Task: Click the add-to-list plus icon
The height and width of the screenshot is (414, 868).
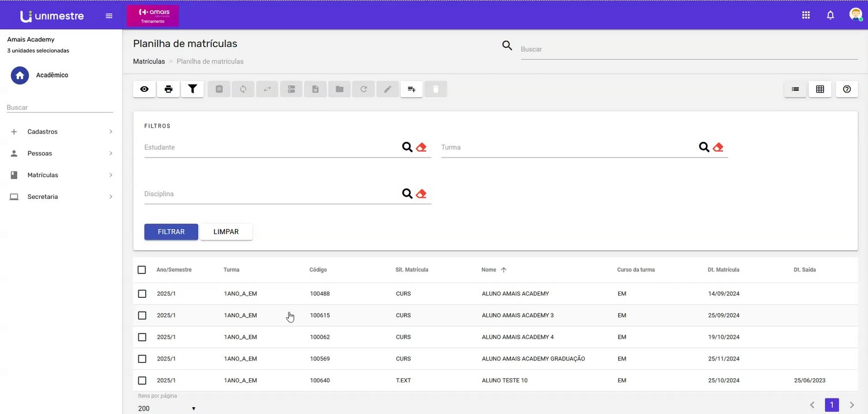Action: click(x=412, y=89)
